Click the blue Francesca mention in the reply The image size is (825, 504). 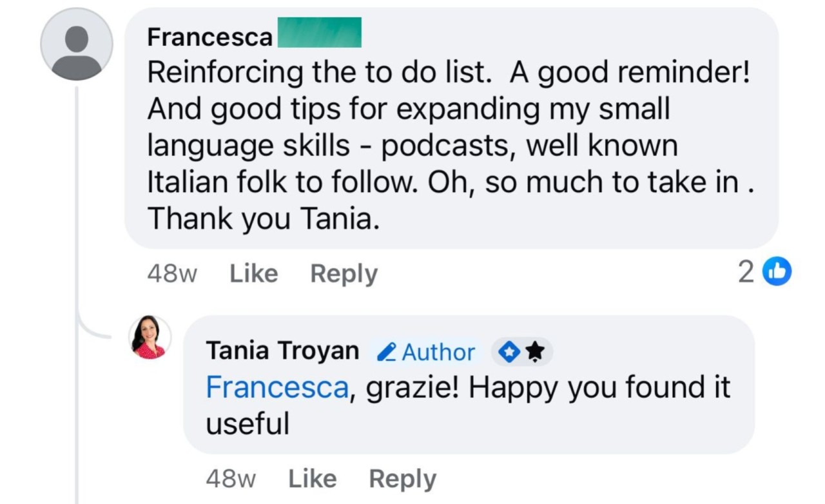pyautogui.click(x=277, y=388)
